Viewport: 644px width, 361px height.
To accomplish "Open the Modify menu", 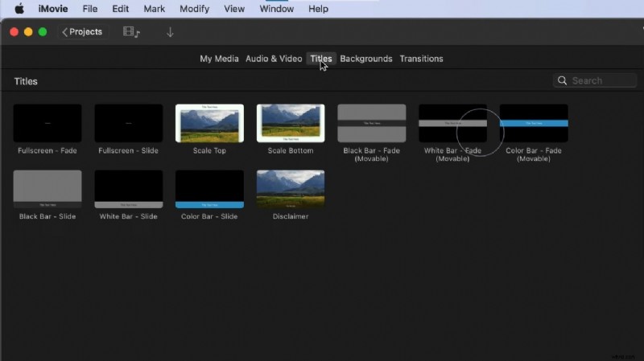I will point(194,9).
